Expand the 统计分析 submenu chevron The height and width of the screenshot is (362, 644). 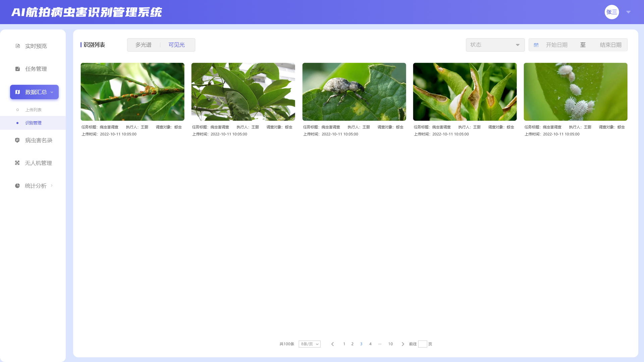[52, 185]
